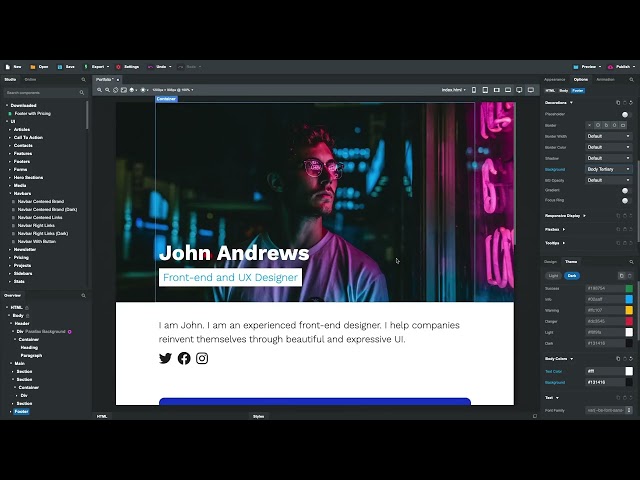Click search icon in Overview panel
640x480 pixels.
[84, 296]
